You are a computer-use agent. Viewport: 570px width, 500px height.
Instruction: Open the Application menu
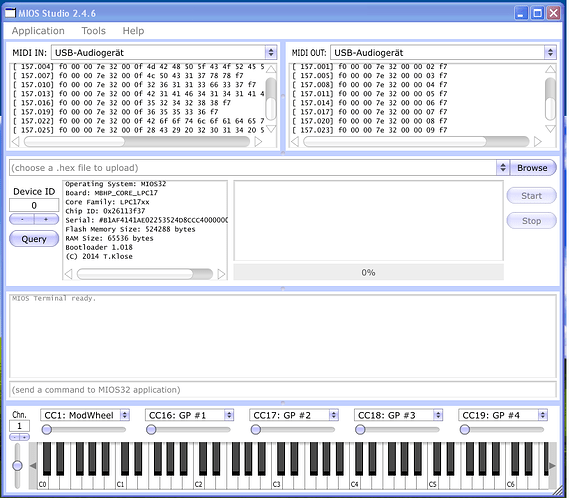click(38, 31)
